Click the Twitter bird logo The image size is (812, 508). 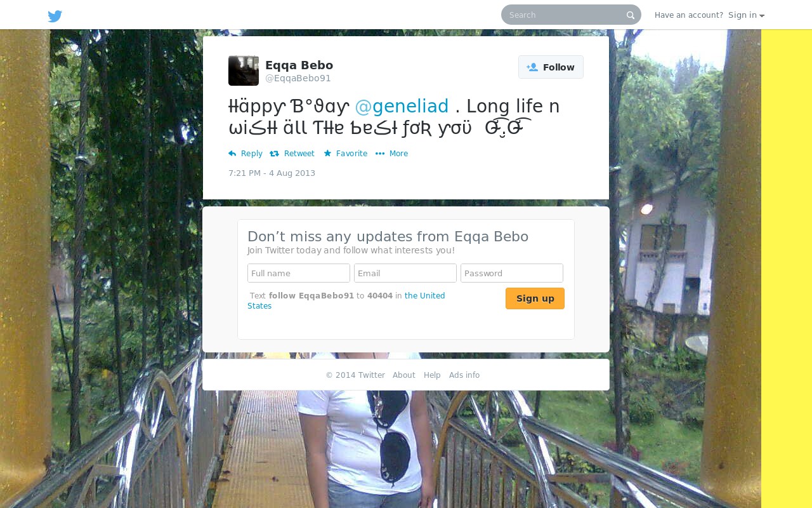pos(55,16)
